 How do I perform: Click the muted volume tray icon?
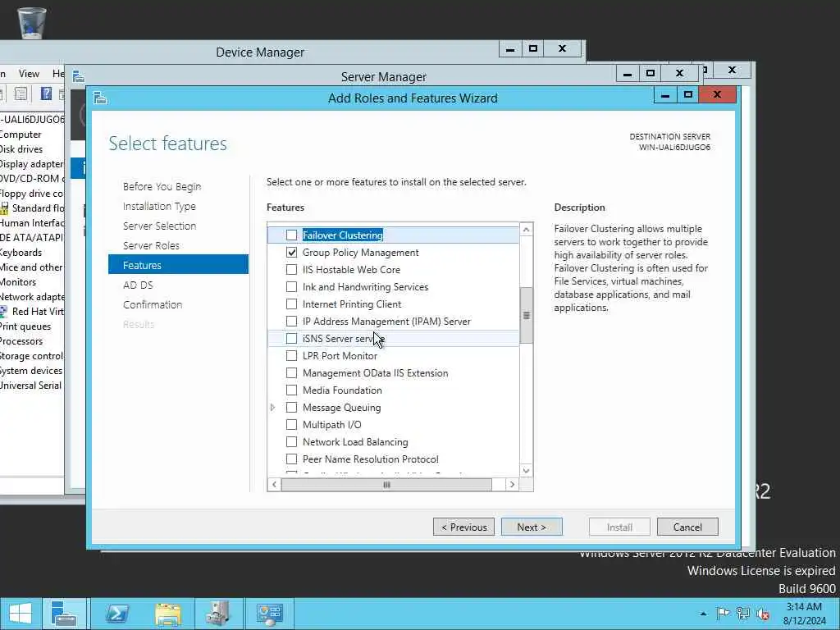click(763, 614)
